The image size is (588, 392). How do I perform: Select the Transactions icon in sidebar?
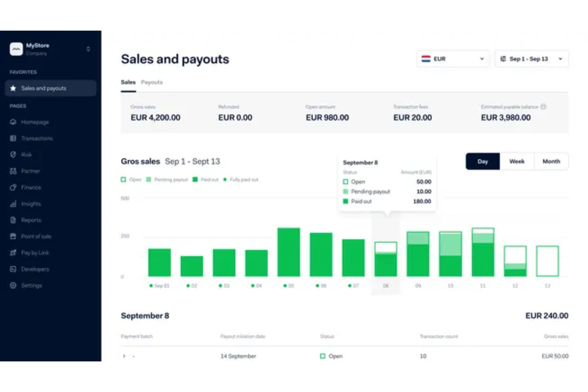pos(14,138)
